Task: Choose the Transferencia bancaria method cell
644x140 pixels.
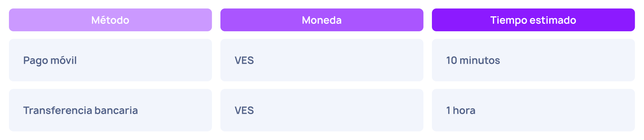Action: click(x=110, y=110)
